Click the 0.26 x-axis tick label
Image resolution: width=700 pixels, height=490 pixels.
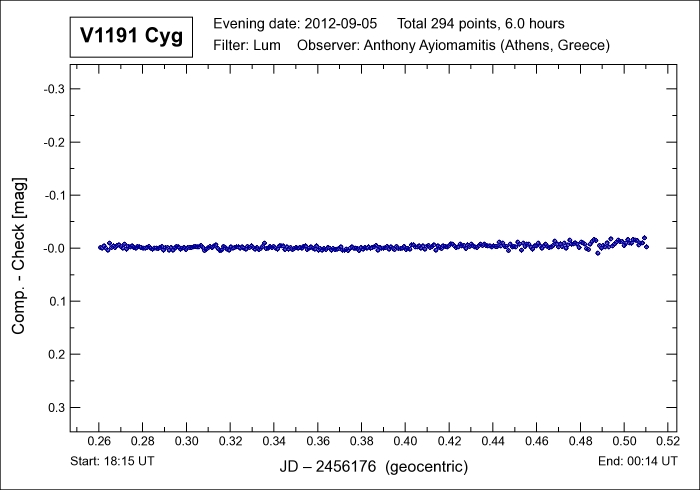99,440
